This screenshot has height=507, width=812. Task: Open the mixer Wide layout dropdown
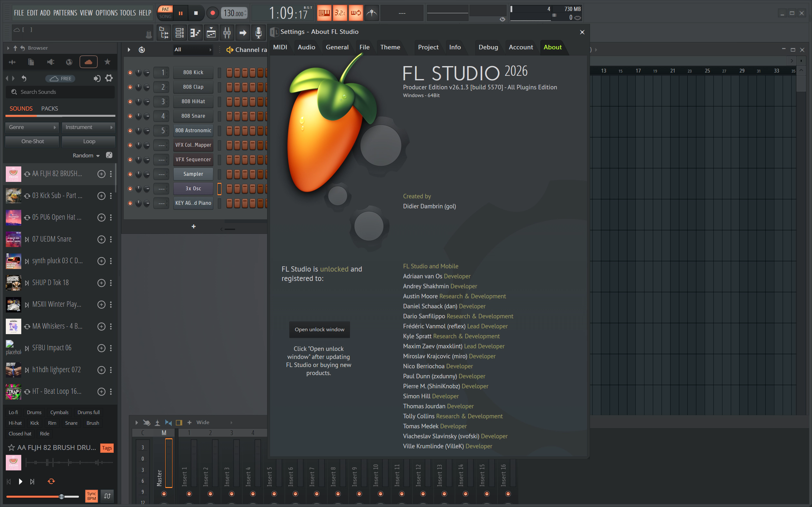(x=214, y=422)
